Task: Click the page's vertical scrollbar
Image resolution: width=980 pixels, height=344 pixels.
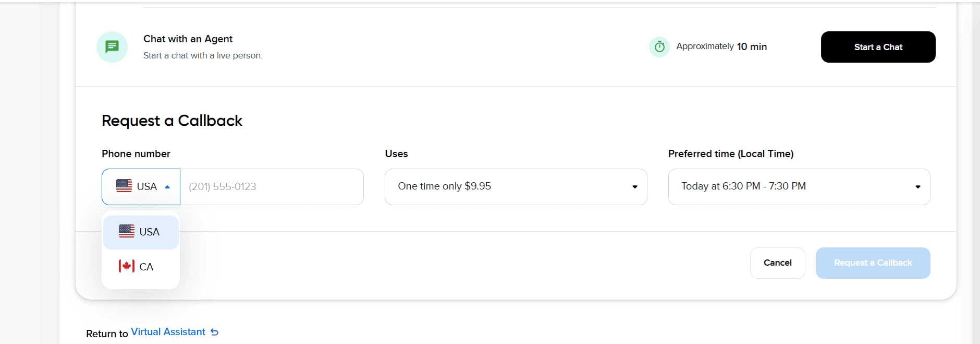Action: point(976,172)
